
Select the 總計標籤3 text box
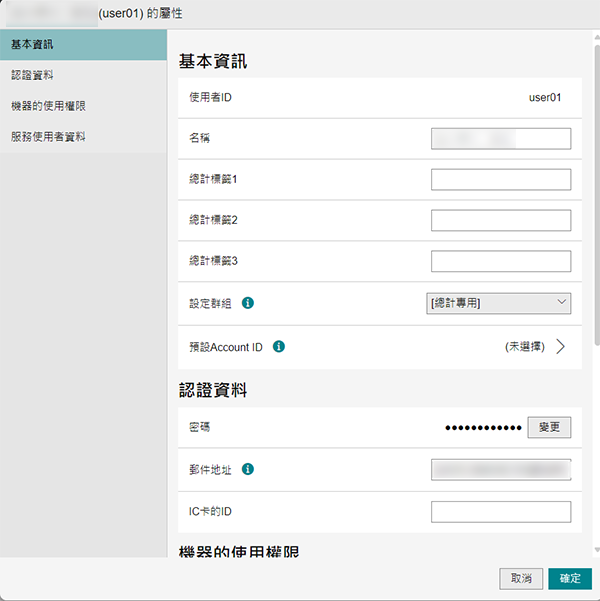500,261
